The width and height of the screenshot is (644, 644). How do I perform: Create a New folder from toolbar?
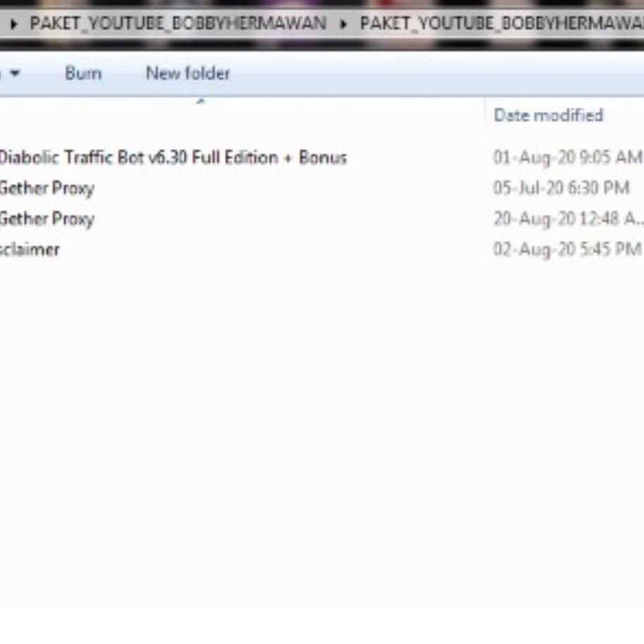click(188, 73)
